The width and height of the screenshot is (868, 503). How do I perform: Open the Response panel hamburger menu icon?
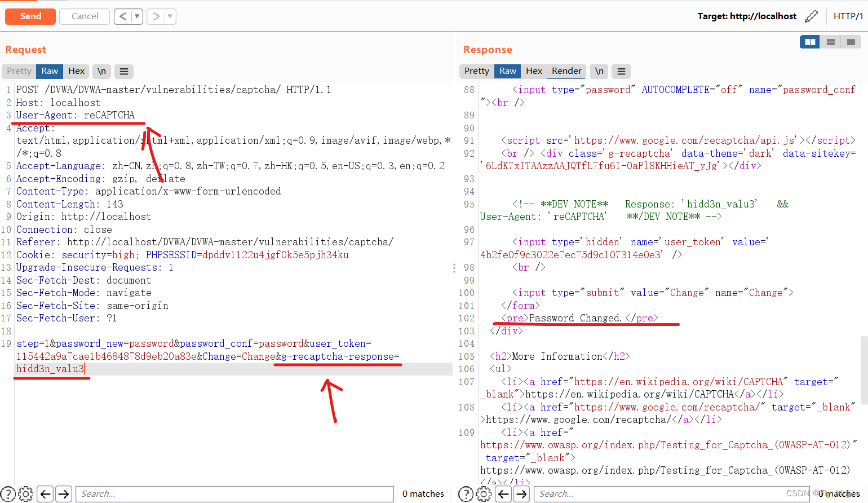click(x=621, y=71)
